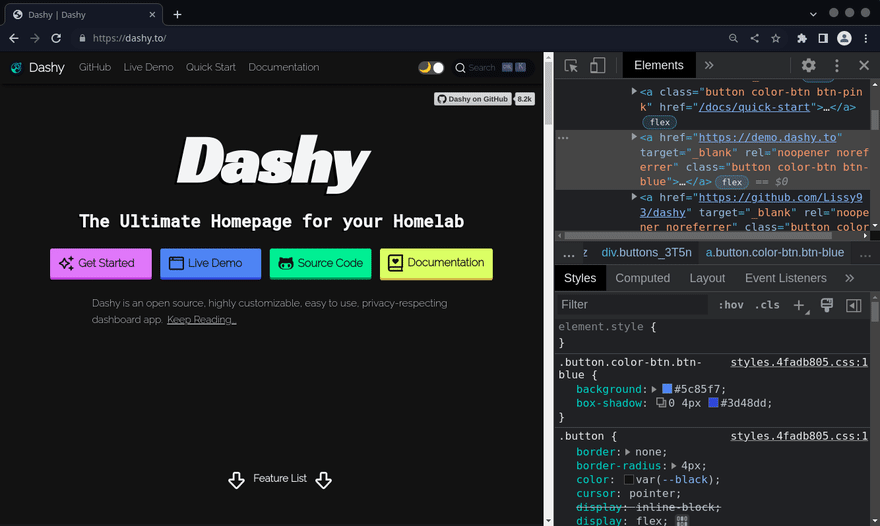880x526 pixels.
Task: Click the right Feature List down arrow
Action: [x=323, y=479]
